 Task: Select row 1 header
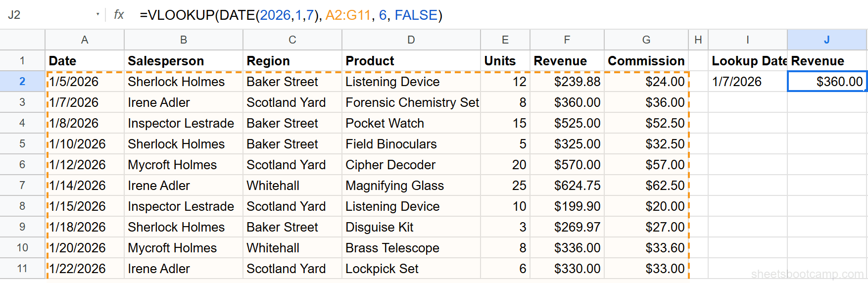click(22, 61)
